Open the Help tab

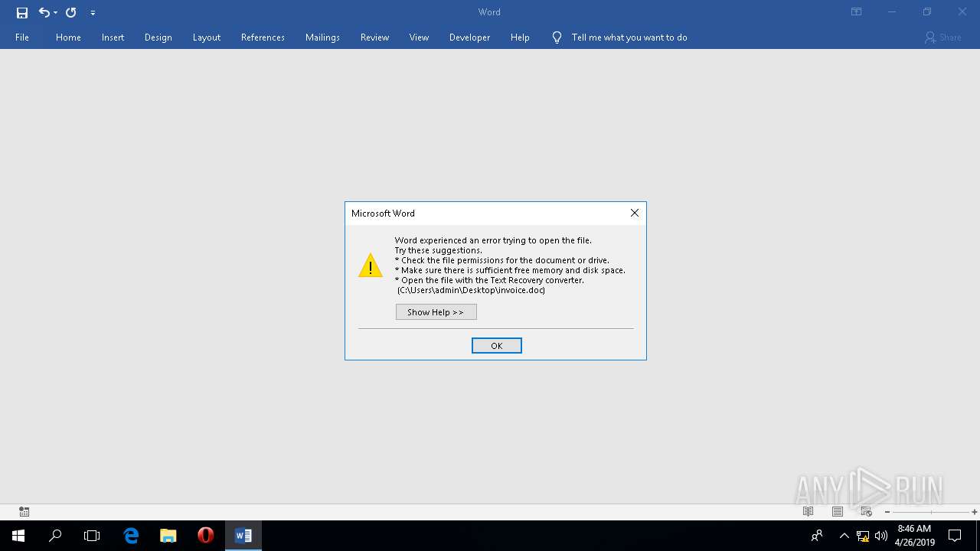tap(520, 37)
